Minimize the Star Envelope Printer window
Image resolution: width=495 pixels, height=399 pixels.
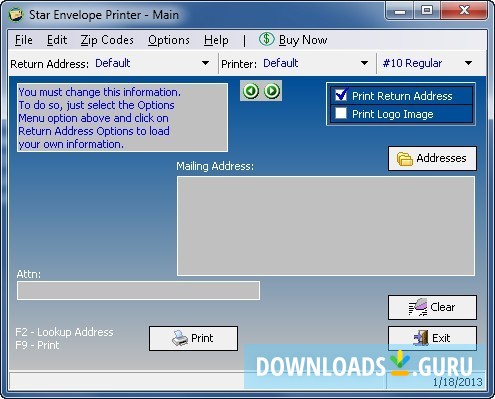click(400, 11)
